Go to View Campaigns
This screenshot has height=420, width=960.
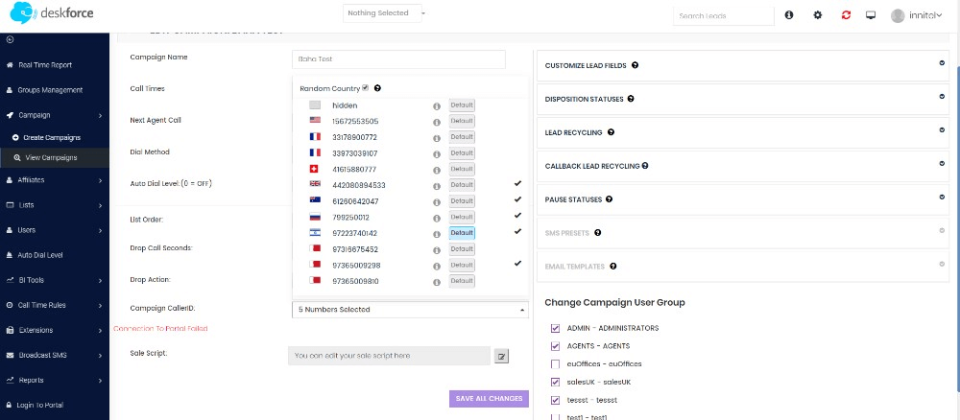tap(54, 157)
